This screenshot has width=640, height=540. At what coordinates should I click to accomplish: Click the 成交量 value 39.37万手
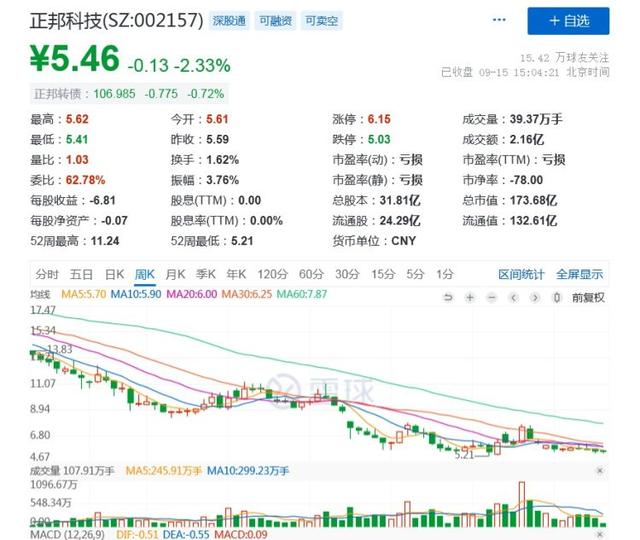[x=536, y=119]
